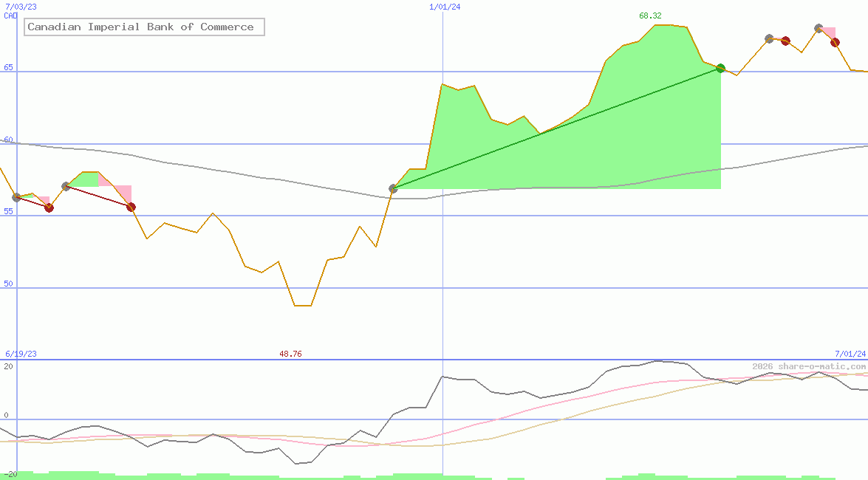Click the 7/01/24 end date label
868x480 pixels.
tap(850, 354)
